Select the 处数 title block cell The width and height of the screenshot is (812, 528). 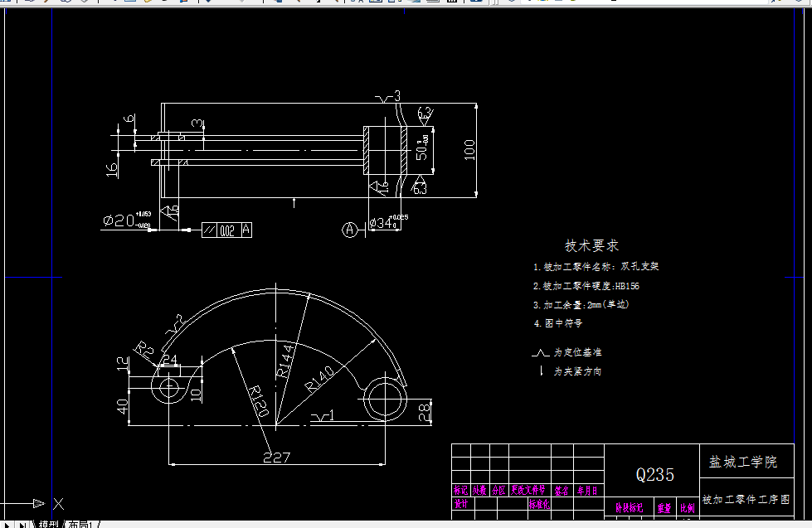coord(479,490)
